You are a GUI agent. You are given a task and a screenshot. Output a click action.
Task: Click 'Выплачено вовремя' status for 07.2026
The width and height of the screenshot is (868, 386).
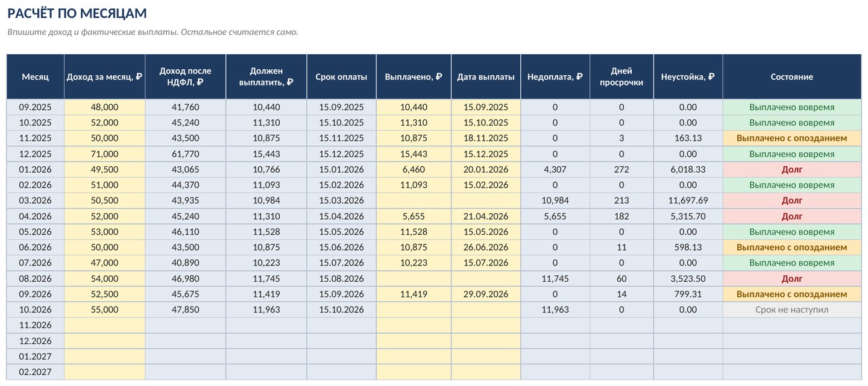pyautogui.click(x=792, y=263)
